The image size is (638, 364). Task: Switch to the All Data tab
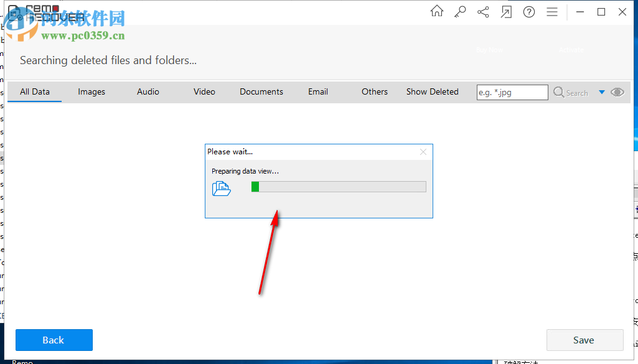[x=35, y=92]
